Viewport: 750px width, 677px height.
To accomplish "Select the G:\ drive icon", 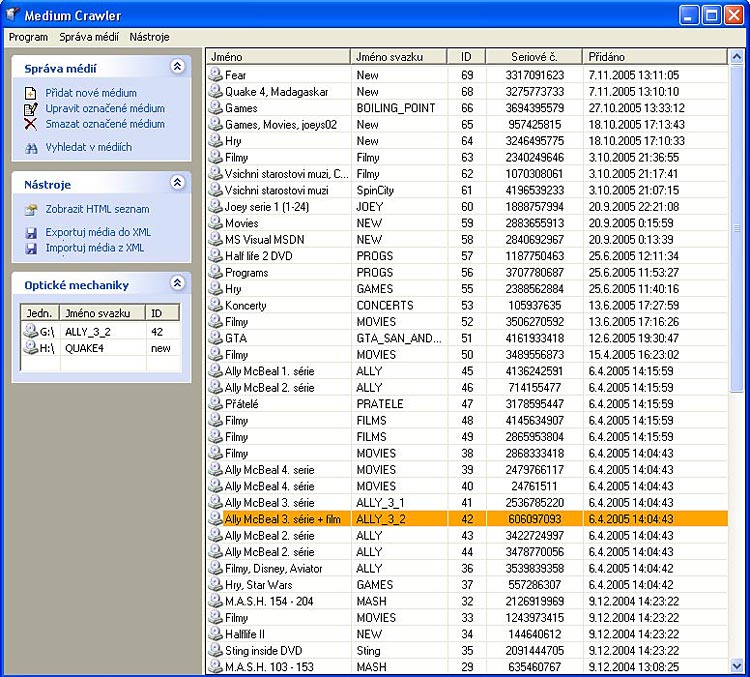I will click(x=32, y=331).
